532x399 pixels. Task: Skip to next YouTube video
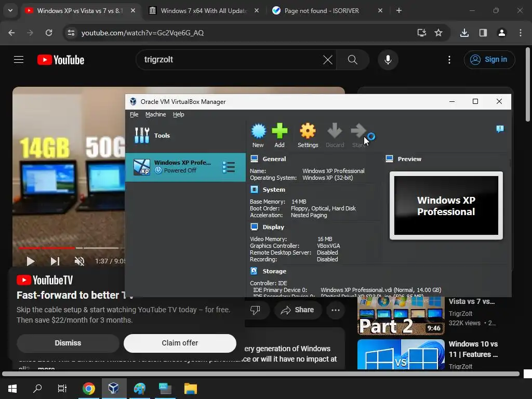coord(55,261)
